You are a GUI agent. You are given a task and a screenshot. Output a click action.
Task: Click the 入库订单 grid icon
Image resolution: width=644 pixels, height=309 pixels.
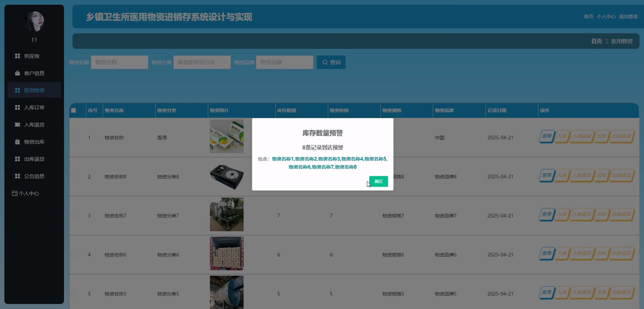pyautogui.click(x=17, y=108)
